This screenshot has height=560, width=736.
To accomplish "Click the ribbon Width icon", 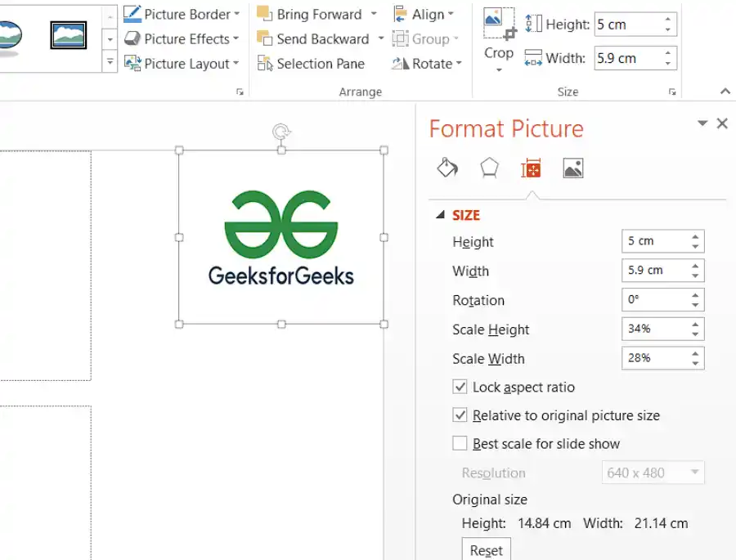I will (533, 58).
